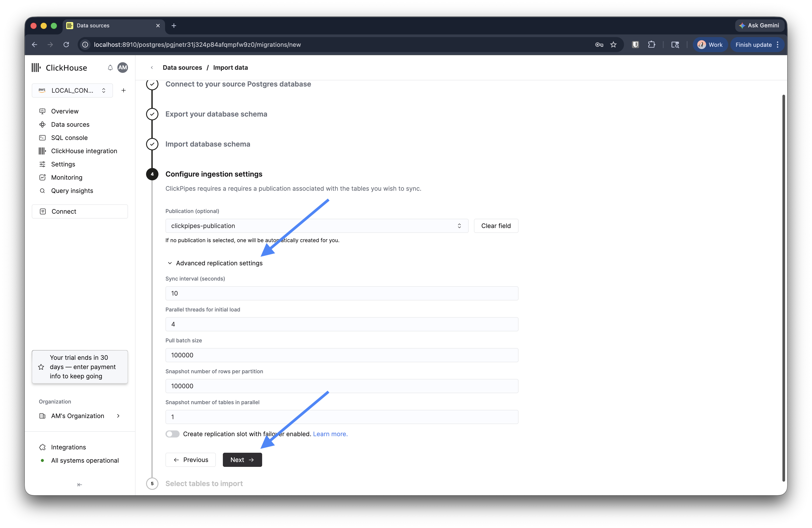The image size is (812, 528).
Task: View site information icon in address bar
Action: click(85, 45)
